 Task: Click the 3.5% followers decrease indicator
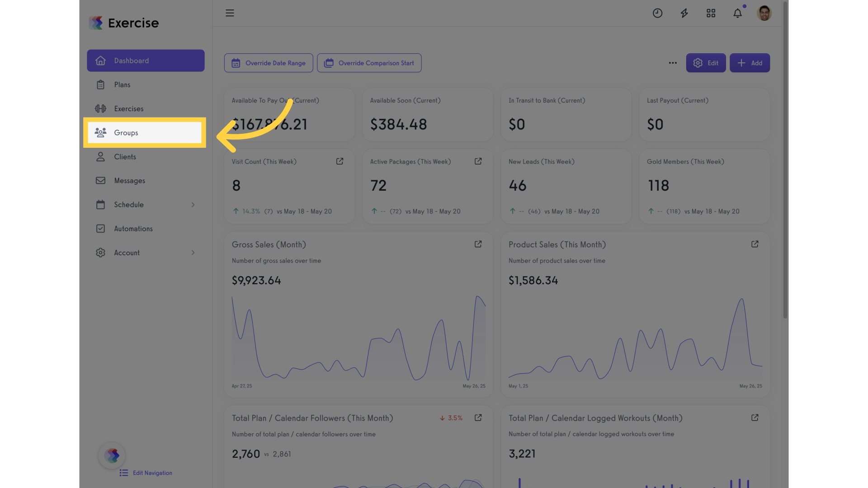click(451, 418)
